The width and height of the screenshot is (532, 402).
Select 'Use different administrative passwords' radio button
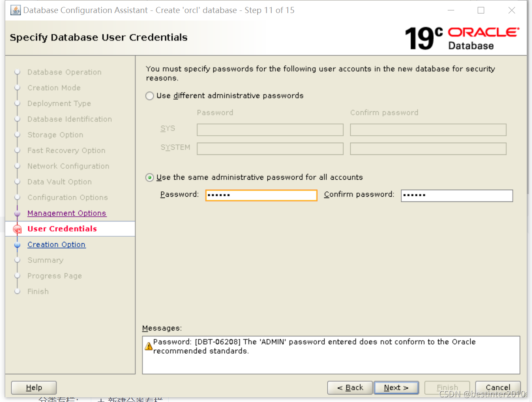pyautogui.click(x=150, y=96)
